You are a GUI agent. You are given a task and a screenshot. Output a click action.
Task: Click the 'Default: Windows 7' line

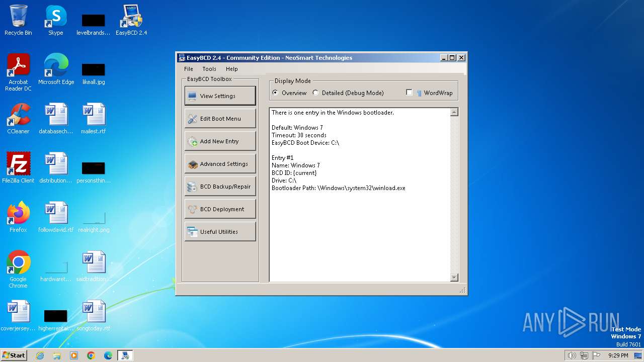[297, 128]
